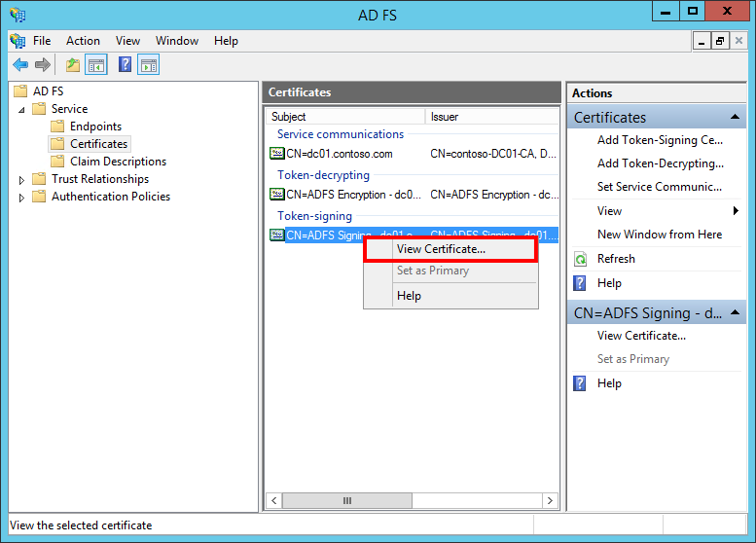Collapse the Certificates actions section

(736, 117)
